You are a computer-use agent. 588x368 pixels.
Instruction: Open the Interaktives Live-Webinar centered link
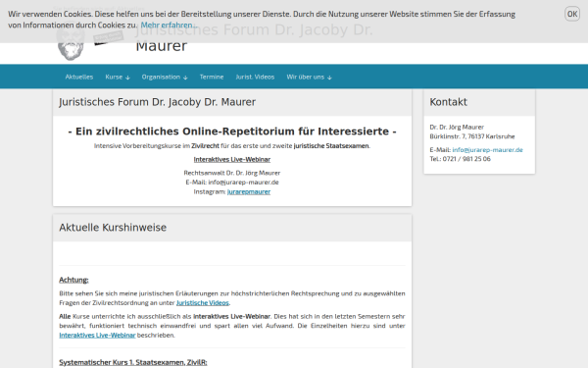pos(232,159)
